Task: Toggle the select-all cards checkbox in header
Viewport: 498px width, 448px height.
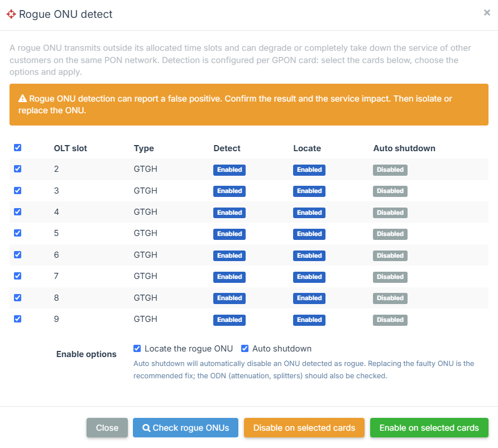Action: point(18,147)
